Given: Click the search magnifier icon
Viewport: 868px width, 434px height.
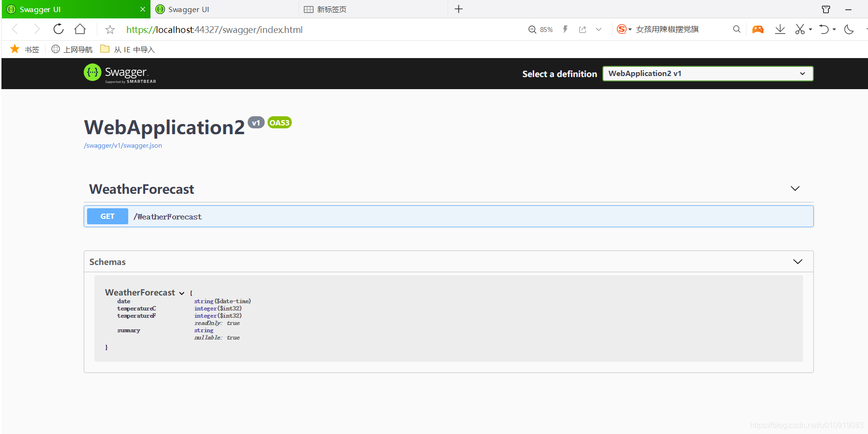Looking at the screenshot, I should [x=737, y=29].
